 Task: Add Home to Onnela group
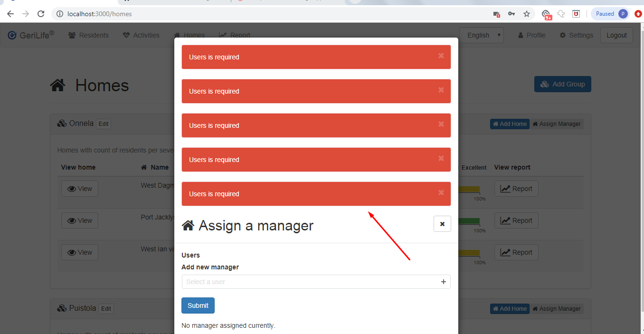510,124
